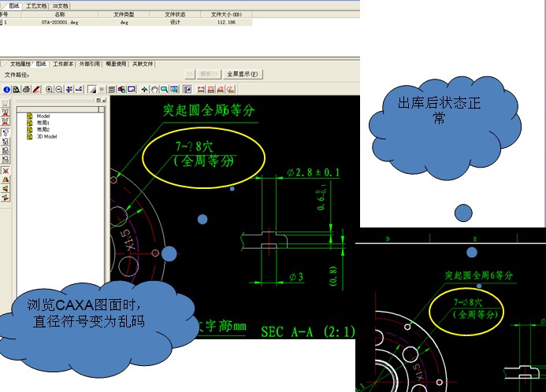Select the cyan zoom window magnifier

(164, 90)
